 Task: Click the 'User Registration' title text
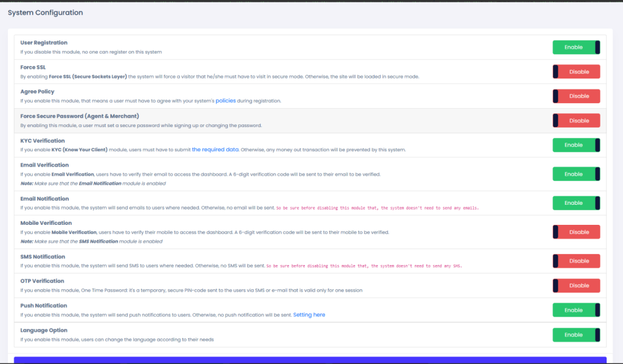tap(44, 43)
